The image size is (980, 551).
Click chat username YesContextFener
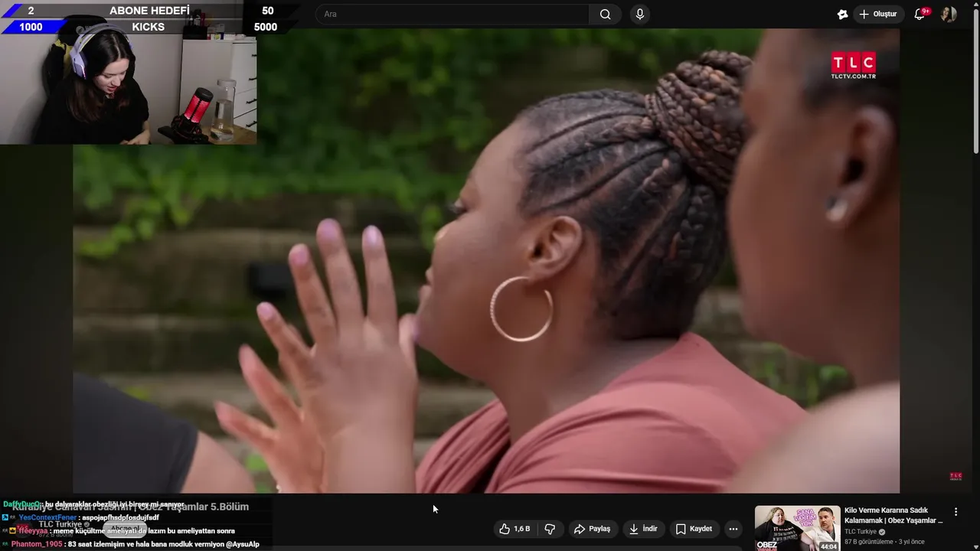pos(47,517)
